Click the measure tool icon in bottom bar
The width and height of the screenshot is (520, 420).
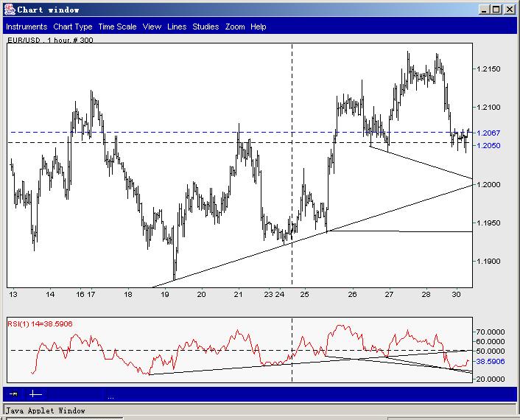point(13,394)
